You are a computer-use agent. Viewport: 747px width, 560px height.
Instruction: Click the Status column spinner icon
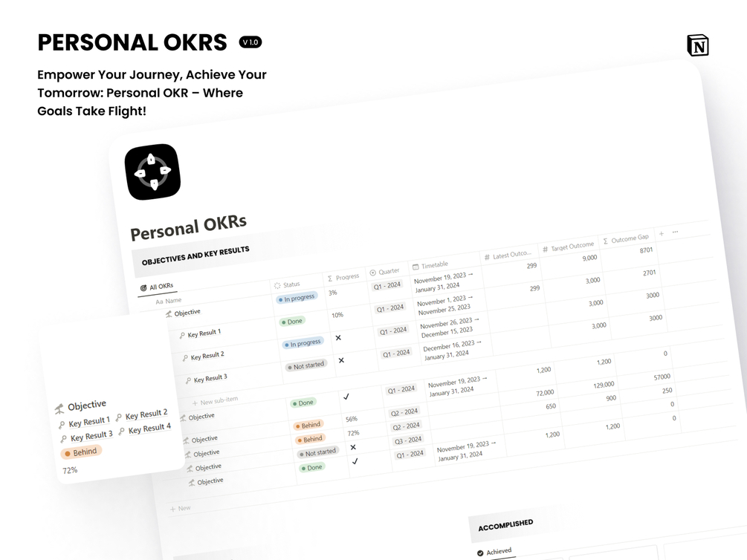pyautogui.click(x=277, y=286)
